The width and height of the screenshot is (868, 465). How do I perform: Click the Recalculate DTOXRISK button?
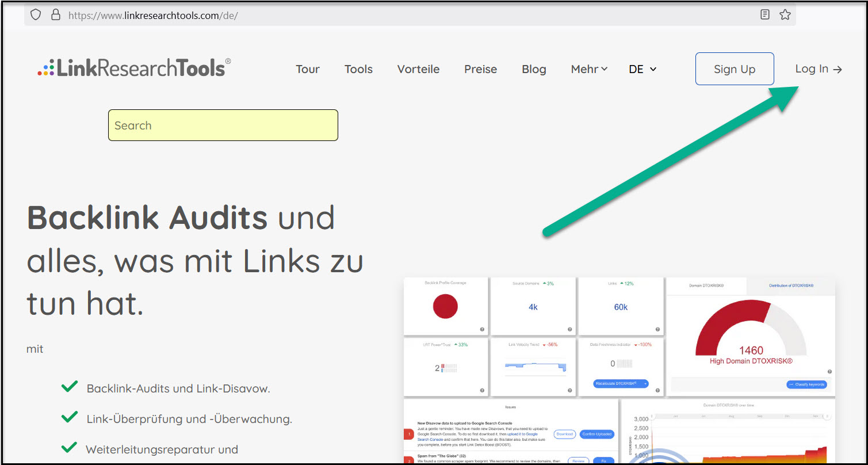[x=621, y=383]
